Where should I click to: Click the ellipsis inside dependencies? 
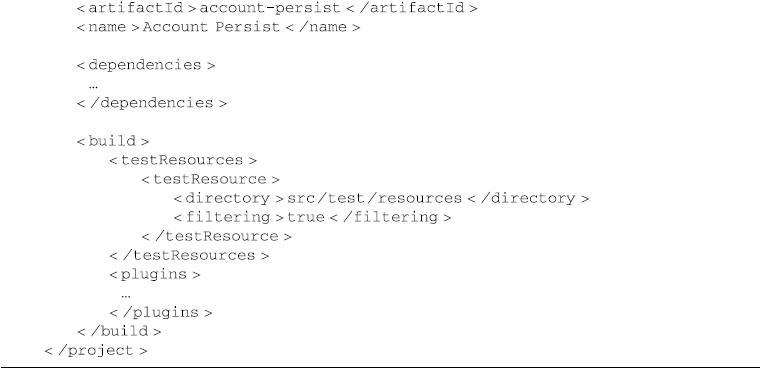(94, 86)
